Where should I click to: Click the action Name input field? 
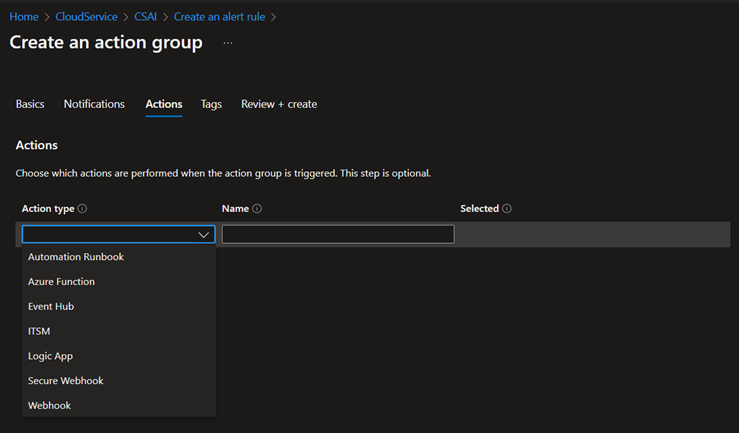click(338, 235)
